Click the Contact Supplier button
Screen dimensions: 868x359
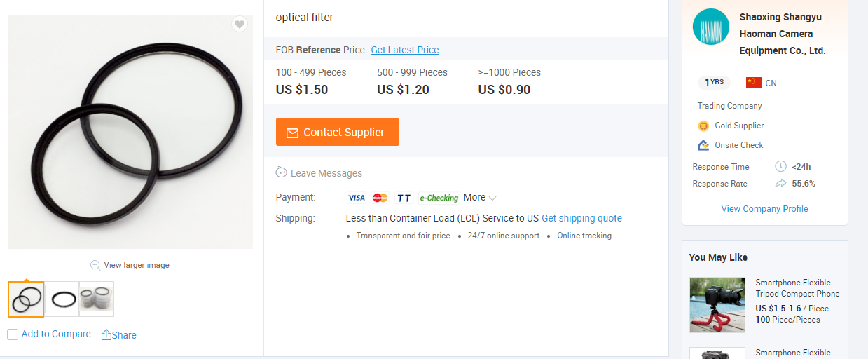pyautogui.click(x=338, y=132)
